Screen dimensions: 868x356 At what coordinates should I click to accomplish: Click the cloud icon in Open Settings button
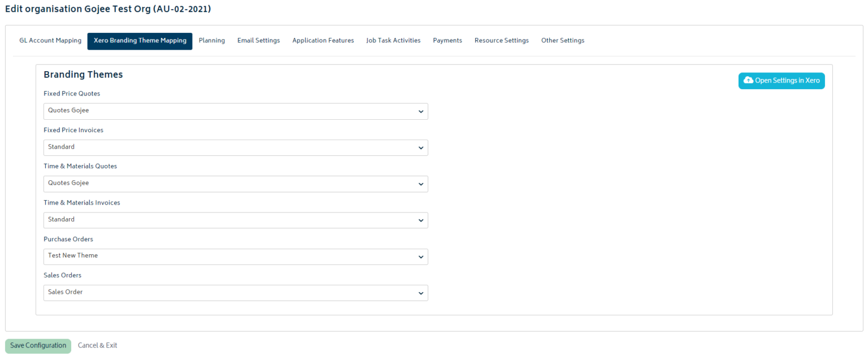749,80
